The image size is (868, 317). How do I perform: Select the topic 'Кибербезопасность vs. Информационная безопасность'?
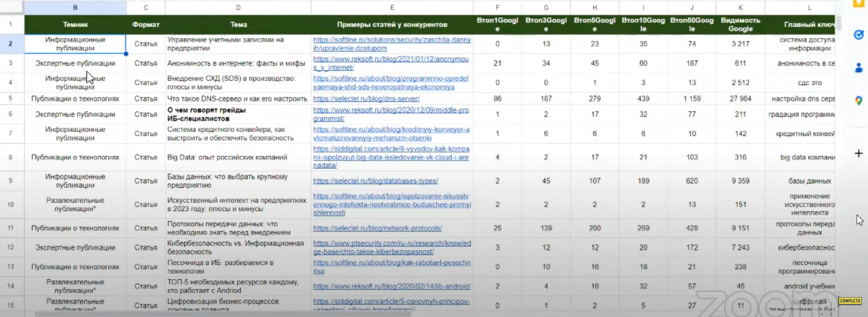(238, 248)
